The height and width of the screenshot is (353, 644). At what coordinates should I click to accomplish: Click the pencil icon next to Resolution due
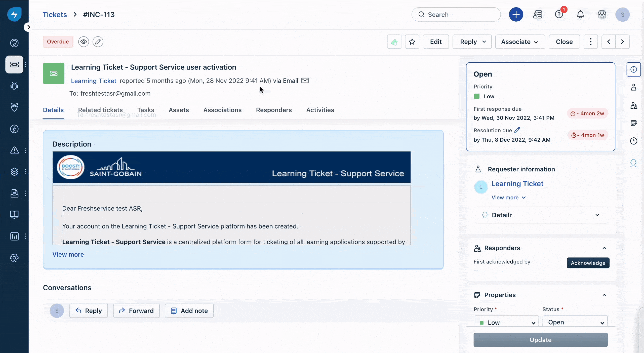(517, 130)
